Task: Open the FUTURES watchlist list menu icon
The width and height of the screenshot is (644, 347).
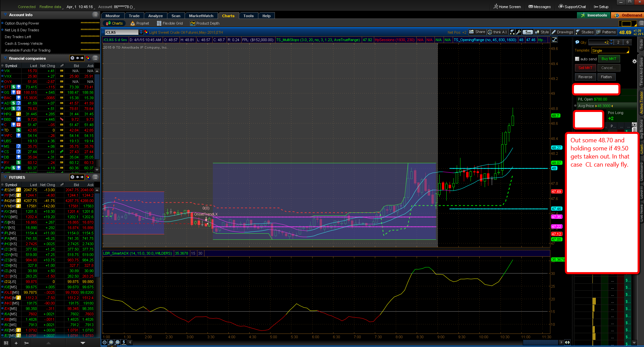Action: coord(95,177)
